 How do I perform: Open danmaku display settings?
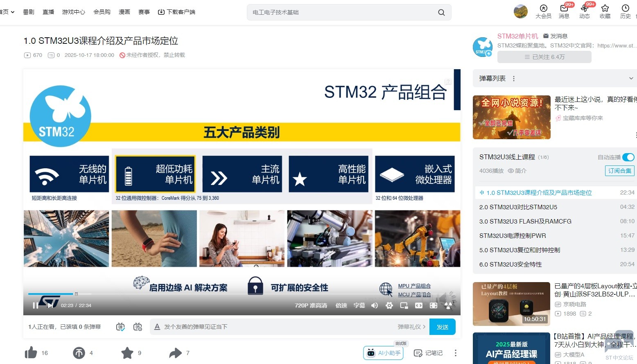pyautogui.click(x=138, y=327)
